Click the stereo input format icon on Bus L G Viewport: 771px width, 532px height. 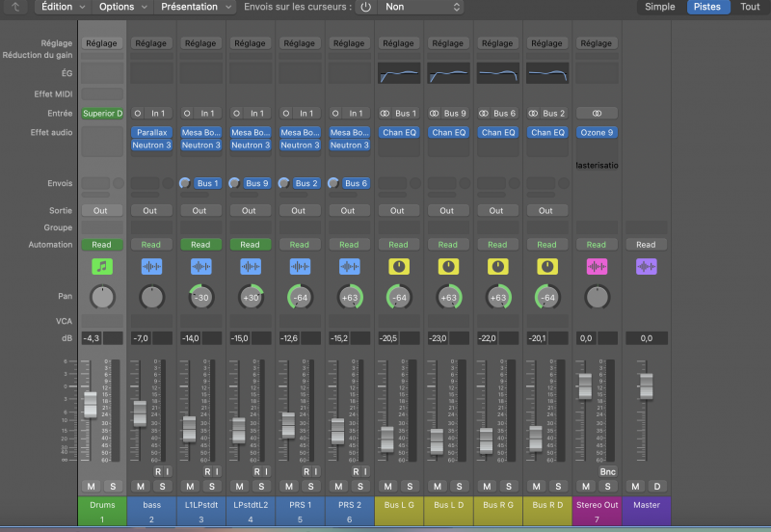[384, 114]
